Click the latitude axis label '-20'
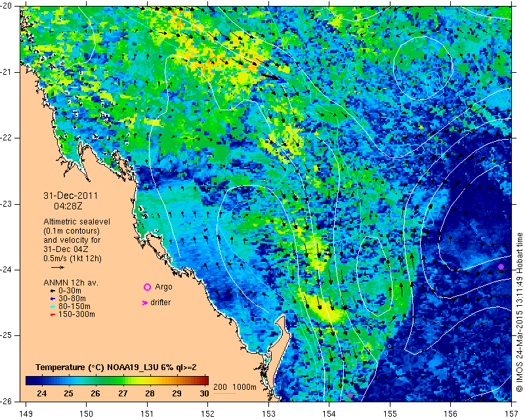The height and width of the screenshot is (420, 525). pos(7,6)
